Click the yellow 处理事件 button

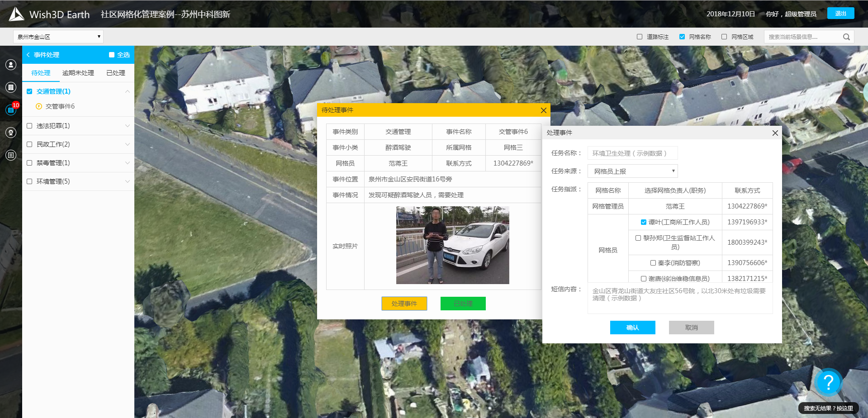(404, 304)
